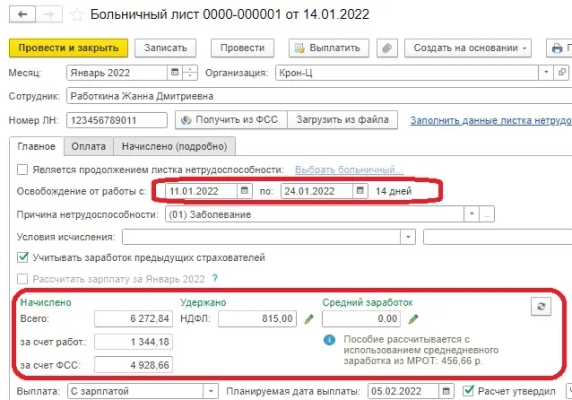
Task: Open calendar for Планируемая дата выплаты
Action: pos(446,391)
